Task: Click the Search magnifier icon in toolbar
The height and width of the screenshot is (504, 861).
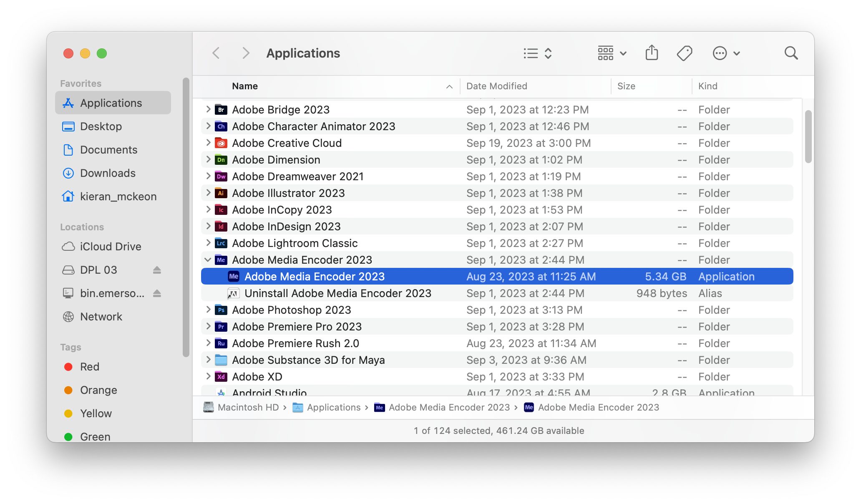Action: 791,53
